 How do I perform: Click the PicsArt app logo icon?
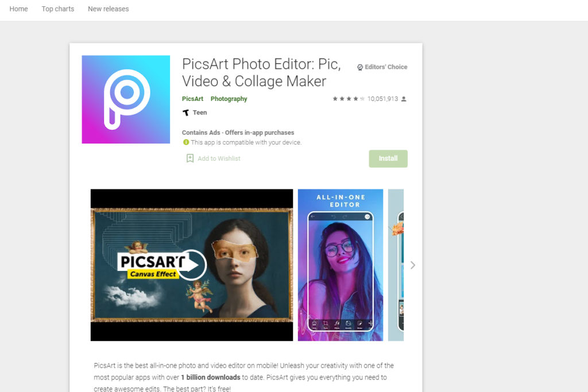(126, 99)
